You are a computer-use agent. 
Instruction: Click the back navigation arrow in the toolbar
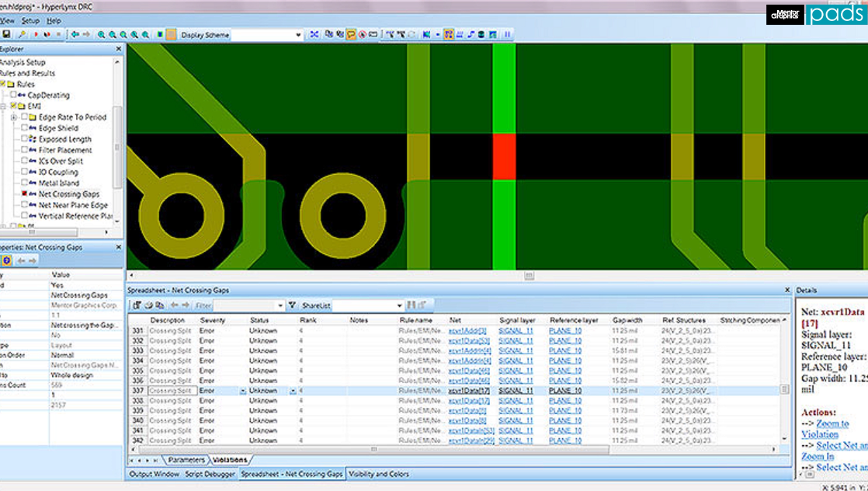(x=75, y=34)
